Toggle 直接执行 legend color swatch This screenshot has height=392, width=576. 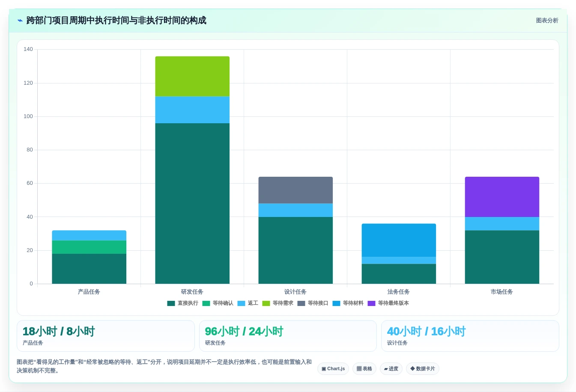point(171,303)
